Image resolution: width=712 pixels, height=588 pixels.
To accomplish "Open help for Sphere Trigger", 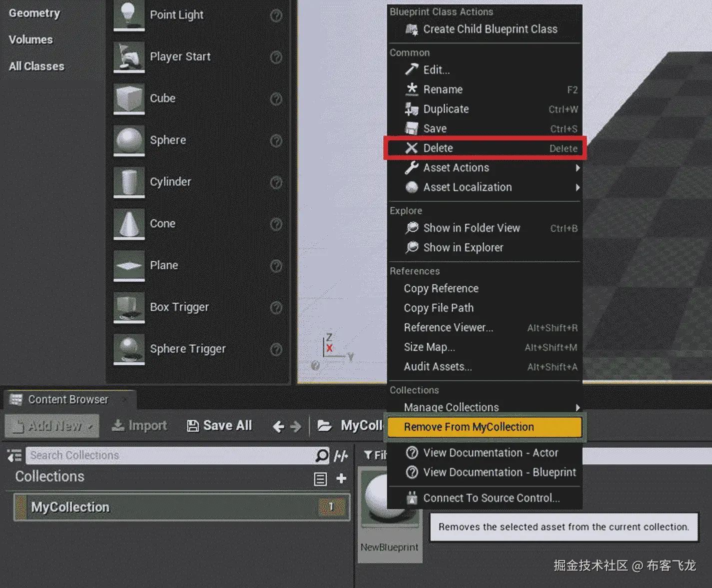I will [x=276, y=349].
